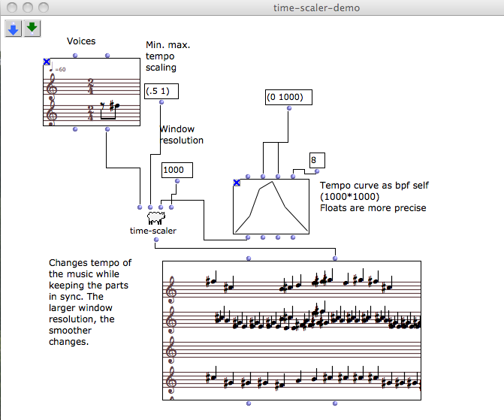
Task: Select the box containing the number 8
Action: (316, 160)
